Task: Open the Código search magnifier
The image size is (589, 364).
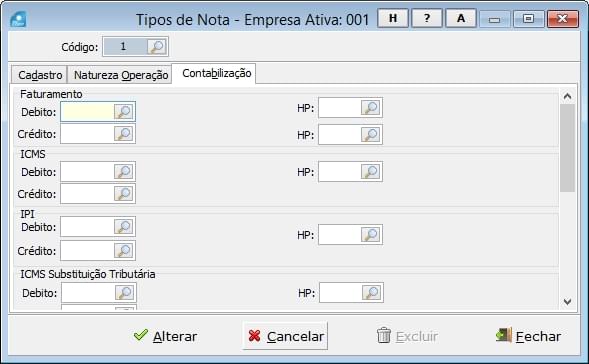Action: pos(157,47)
